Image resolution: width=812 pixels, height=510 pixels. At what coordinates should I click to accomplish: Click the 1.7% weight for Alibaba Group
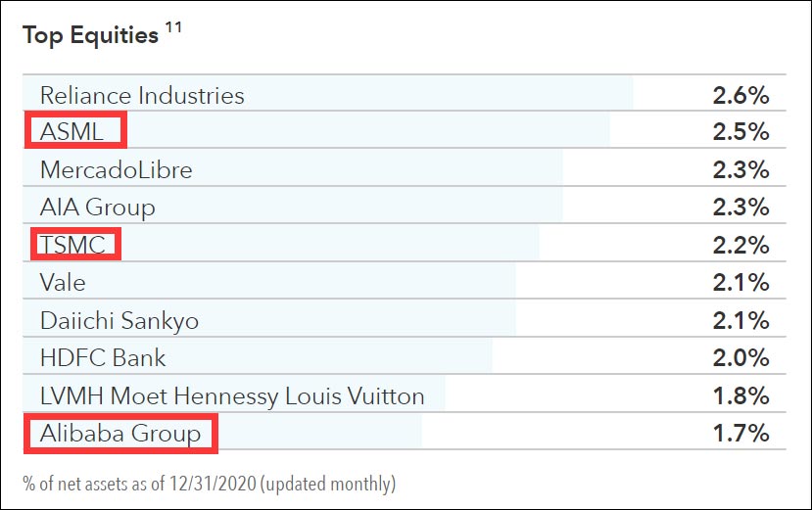click(x=741, y=434)
